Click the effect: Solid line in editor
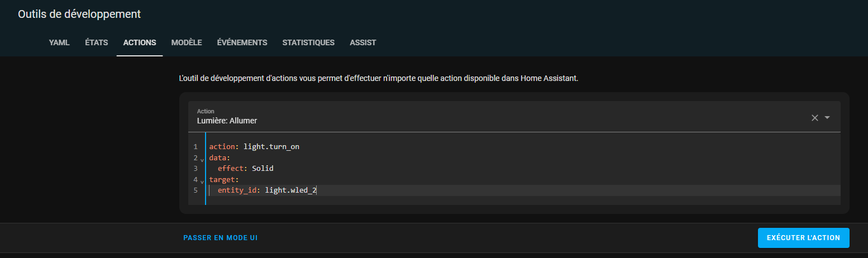868x258 pixels. [246, 168]
